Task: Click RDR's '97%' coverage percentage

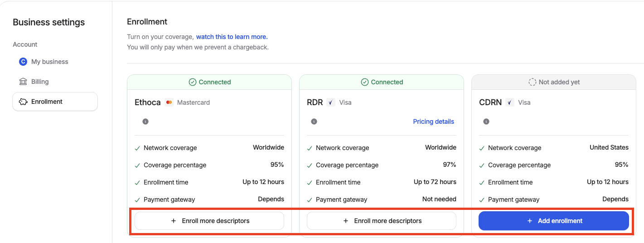Action: (x=450, y=165)
